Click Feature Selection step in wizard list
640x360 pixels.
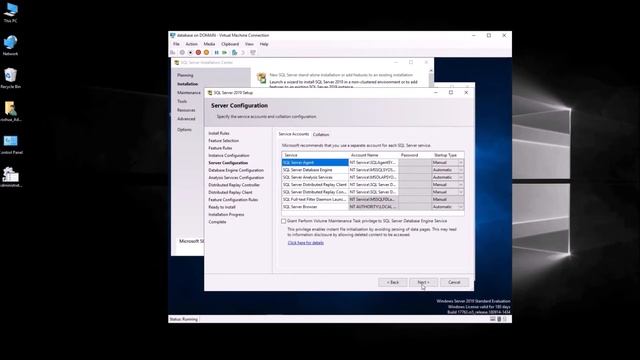(x=224, y=140)
